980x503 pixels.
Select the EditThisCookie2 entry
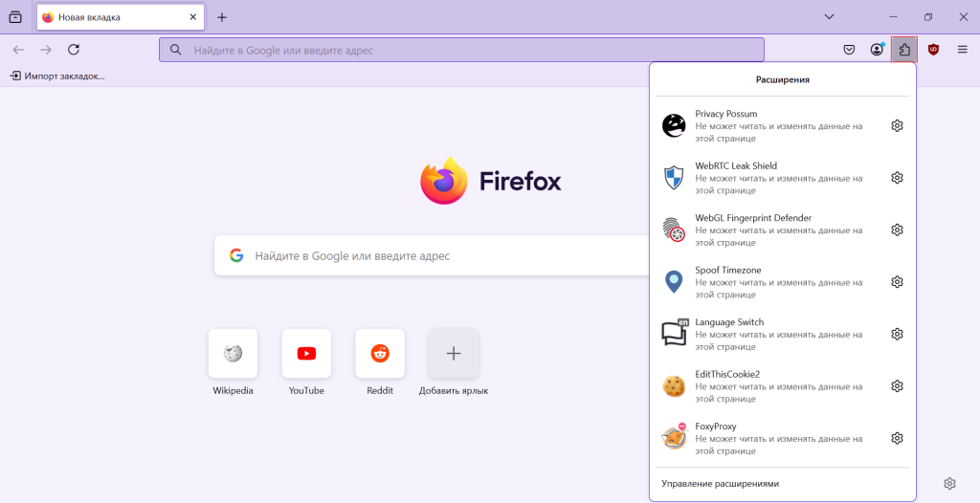point(770,386)
